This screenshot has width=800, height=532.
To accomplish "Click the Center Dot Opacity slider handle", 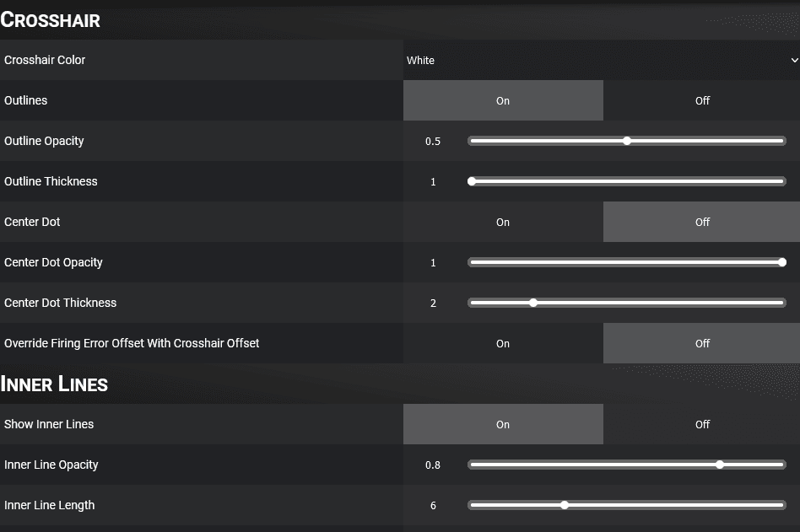I will pos(783,262).
